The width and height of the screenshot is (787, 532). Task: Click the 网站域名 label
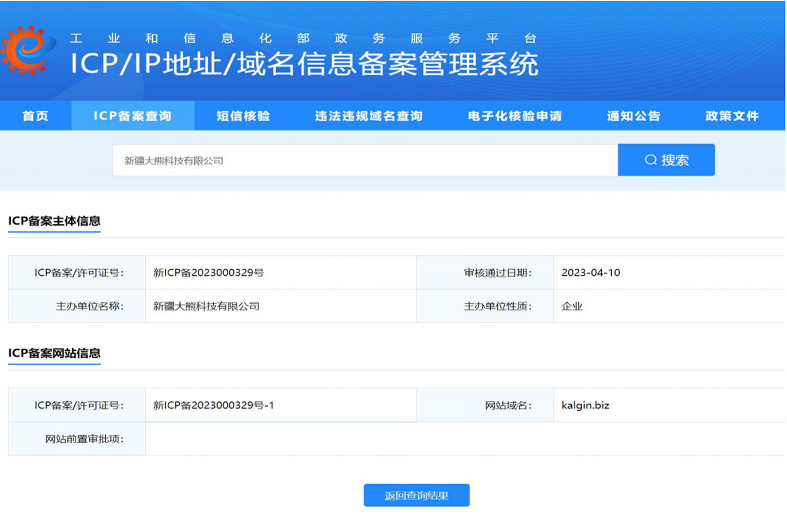click(x=508, y=405)
